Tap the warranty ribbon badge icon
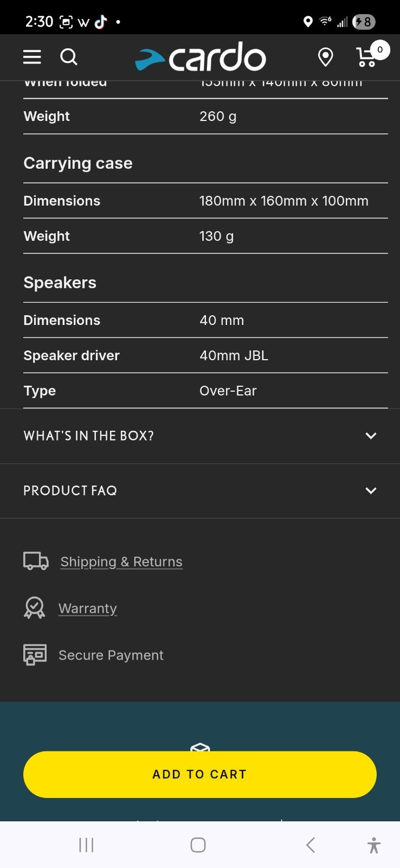 point(35,608)
